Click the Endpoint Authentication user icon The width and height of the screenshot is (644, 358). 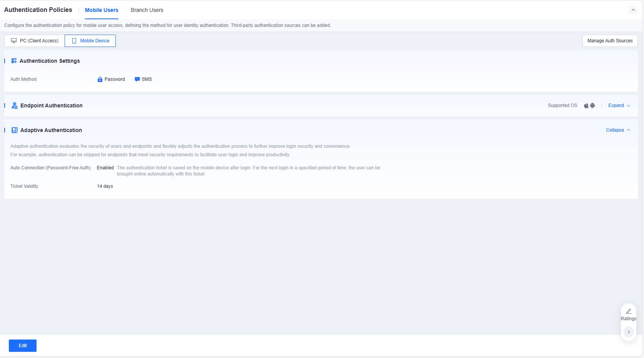pyautogui.click(x=15, y=105)
